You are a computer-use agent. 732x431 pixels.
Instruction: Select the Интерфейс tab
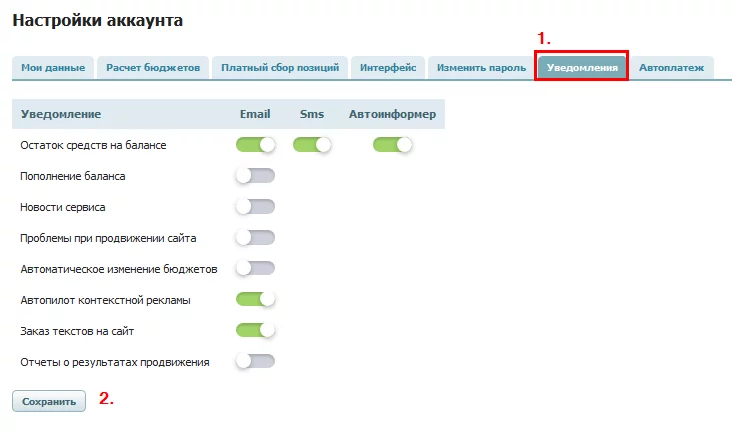point(387,68)
